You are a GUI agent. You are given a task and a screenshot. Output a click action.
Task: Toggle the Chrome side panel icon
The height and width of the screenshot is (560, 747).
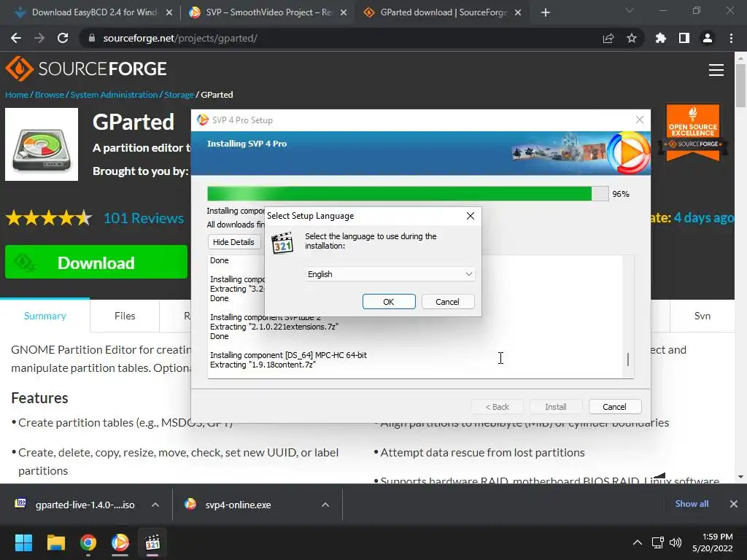pos(684,38)
